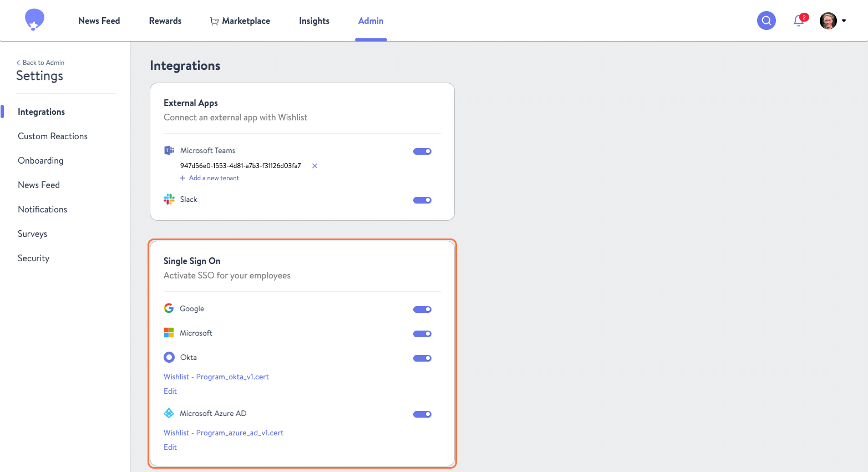Viewport: 868px width, 472px height.
Task: Click tenant ID 947d56e0-1553-4d81-a7b3-f31126d03fa7
Action: 241,166
